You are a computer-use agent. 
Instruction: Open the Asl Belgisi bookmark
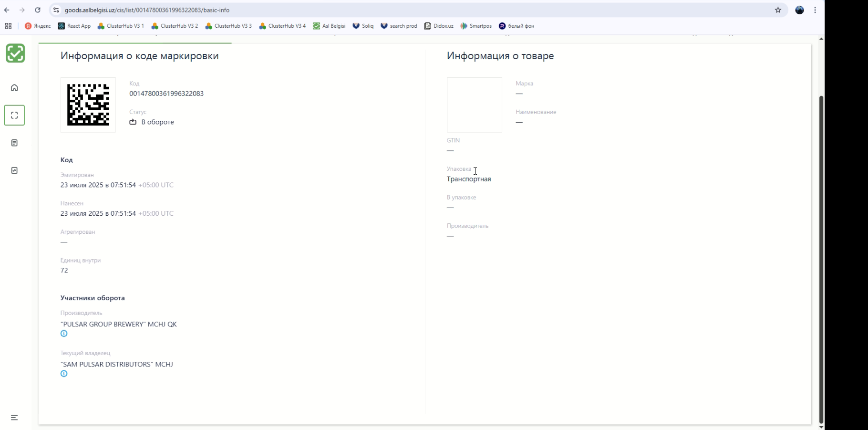(x=329, y=26)
